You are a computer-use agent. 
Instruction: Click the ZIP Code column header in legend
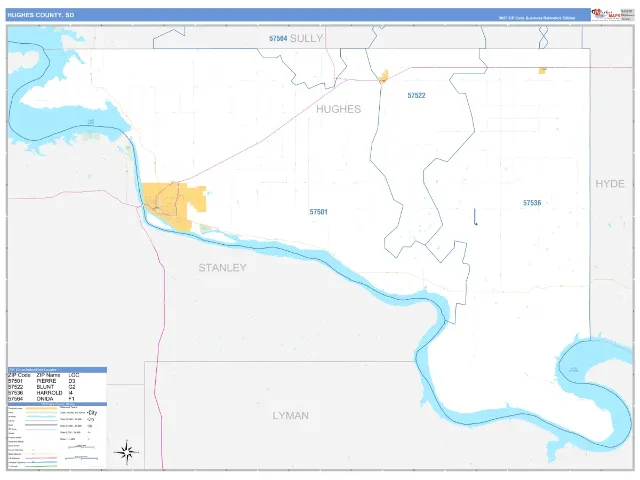coord(19,375)
